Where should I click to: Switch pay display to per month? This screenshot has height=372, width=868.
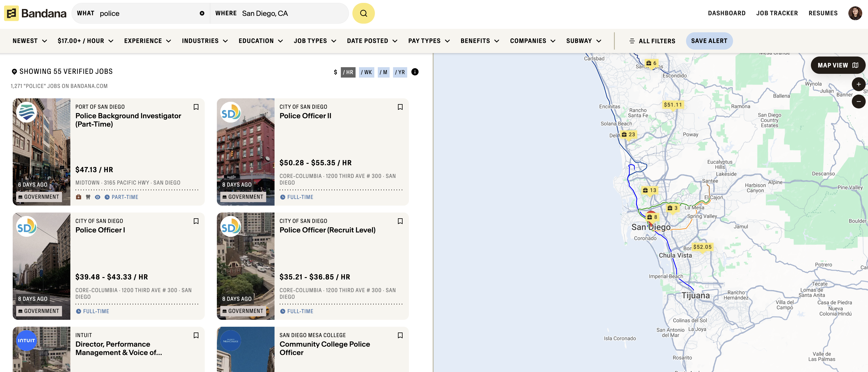tap(383, 72)
